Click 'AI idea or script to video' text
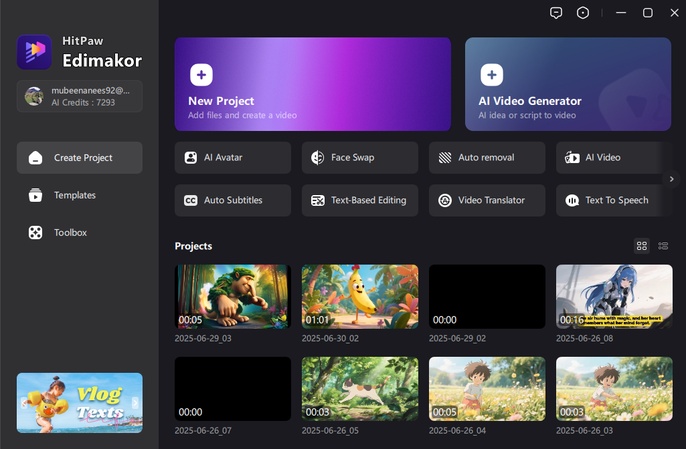 [527, 115]
